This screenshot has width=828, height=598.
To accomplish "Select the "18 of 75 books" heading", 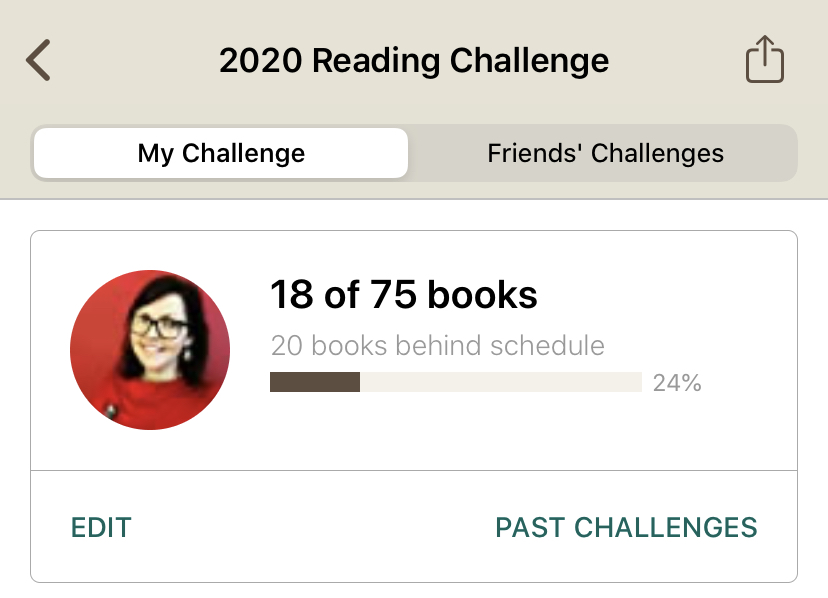I will pyautogui.click(x=404, y=295).
